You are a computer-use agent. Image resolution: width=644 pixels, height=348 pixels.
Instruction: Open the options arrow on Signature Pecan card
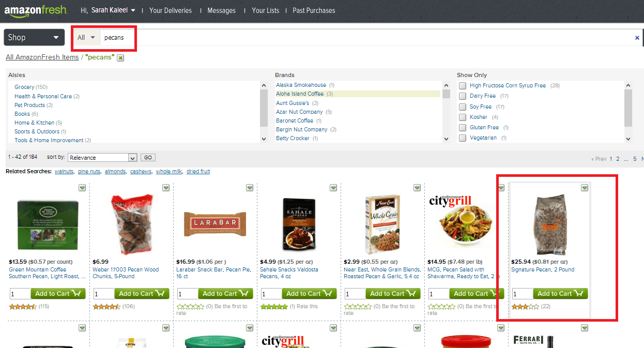coord(585,188)
